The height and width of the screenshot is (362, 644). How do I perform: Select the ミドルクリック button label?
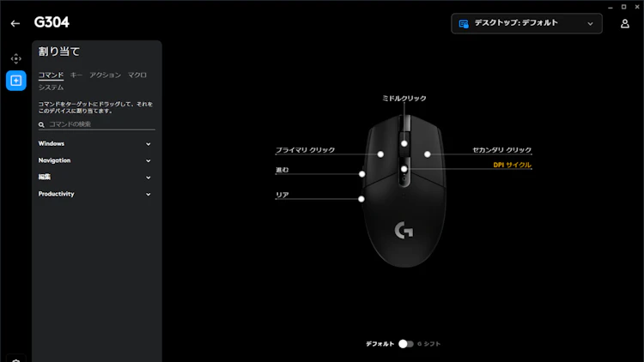coord(404,99)
